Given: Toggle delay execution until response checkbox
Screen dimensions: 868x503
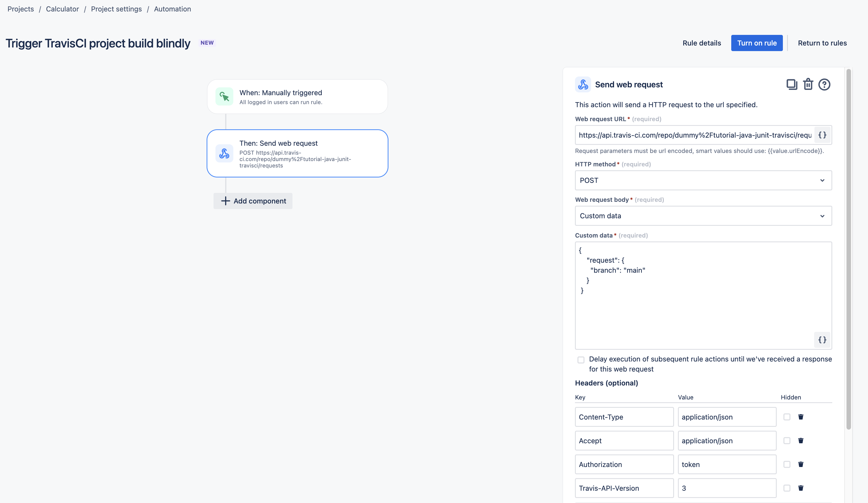Looking at the screenshot, I should click(x=581, y=360).
